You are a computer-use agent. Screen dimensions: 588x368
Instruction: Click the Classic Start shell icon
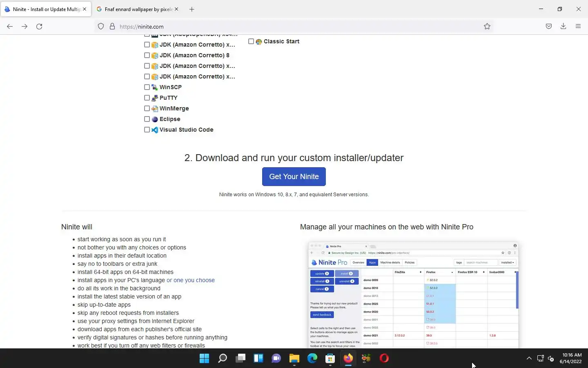[259, 41]
